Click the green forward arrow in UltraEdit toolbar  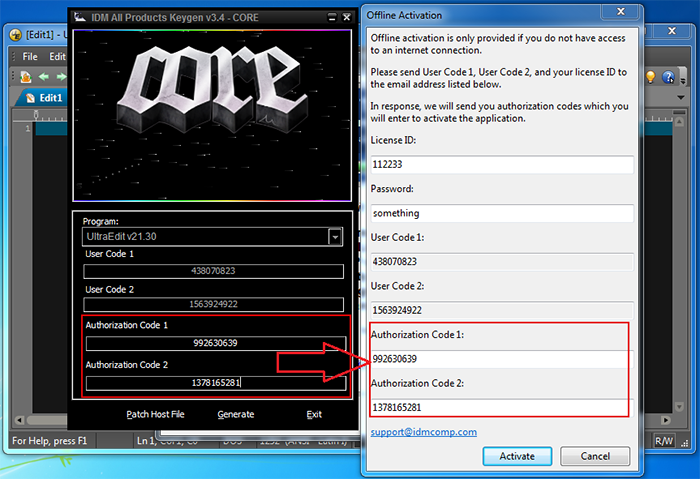click(x=61, y=77)
